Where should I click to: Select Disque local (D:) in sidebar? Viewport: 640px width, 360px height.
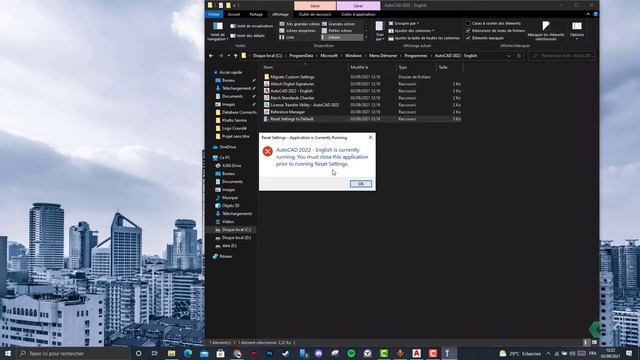(236, 238)
